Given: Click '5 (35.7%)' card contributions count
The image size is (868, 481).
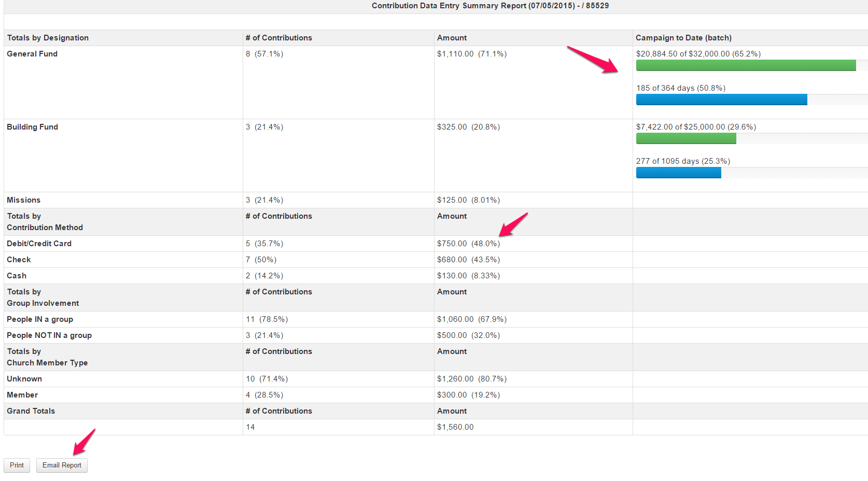Looking at the screenshot, I should (x=264, y=244).
